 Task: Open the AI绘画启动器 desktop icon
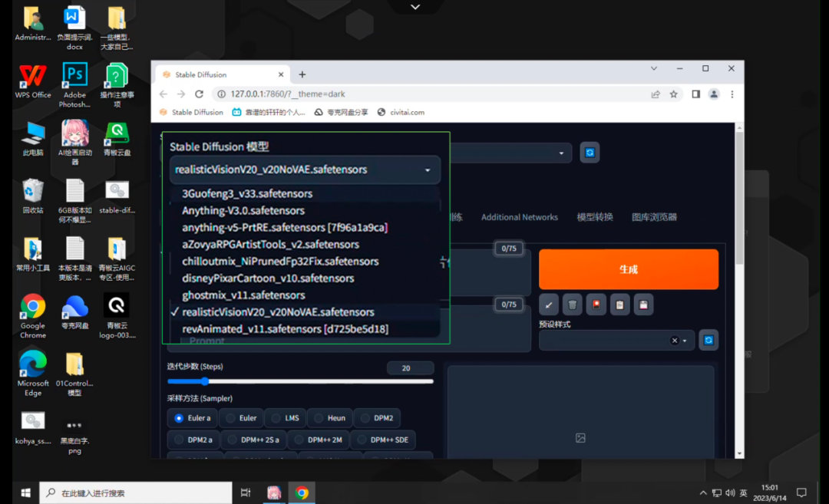click(x=75, y=143)
